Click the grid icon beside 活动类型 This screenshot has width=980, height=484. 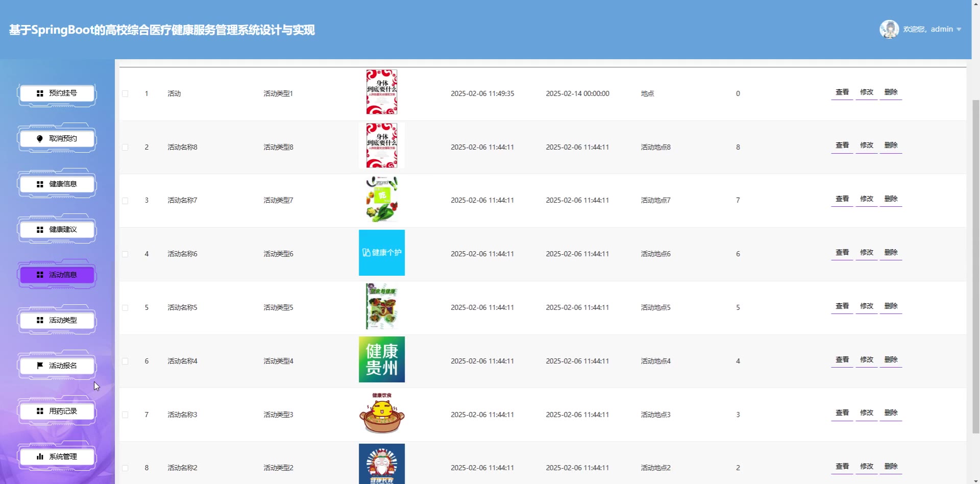point(40,320)
